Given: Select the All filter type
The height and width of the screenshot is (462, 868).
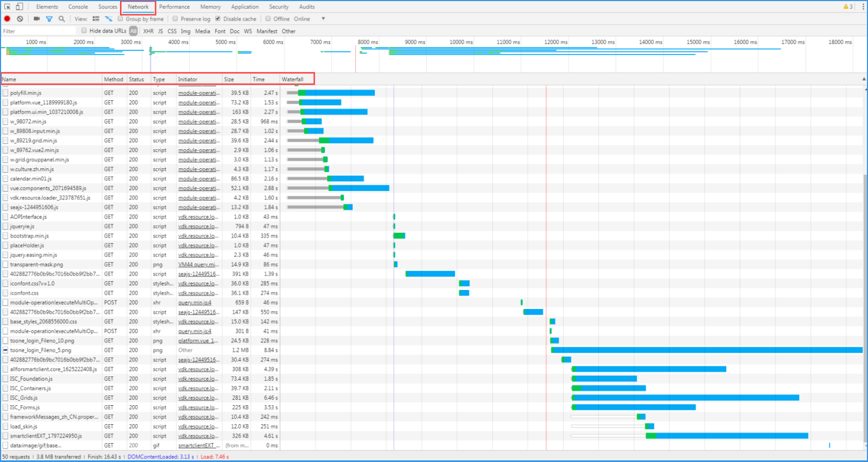Looking at the screenshot, I should point(134,31).
